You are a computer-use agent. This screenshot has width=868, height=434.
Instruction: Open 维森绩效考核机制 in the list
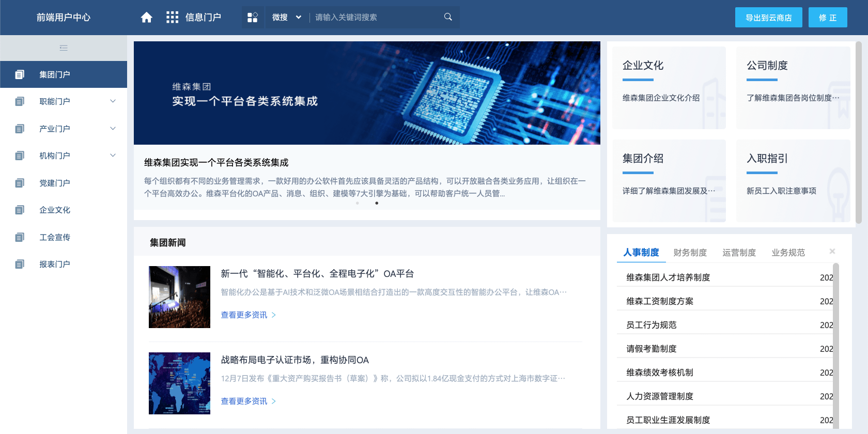point(660,373)
